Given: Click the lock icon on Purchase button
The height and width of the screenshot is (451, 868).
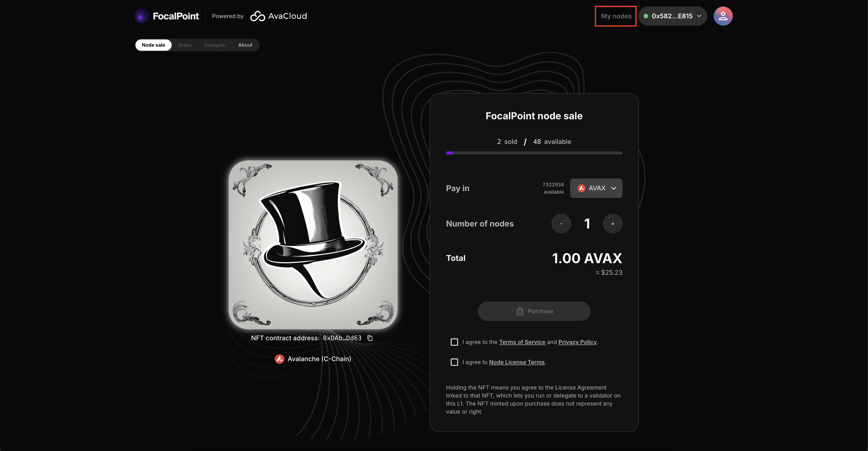Looking at the screenshot, I should coord(520,311).
